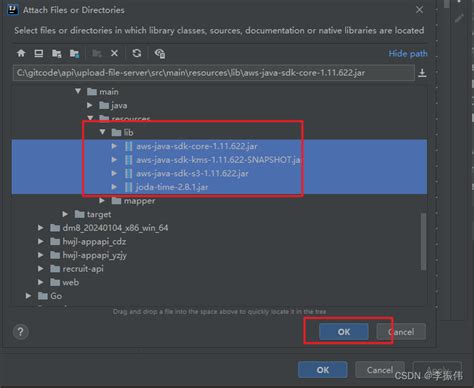Image resolution: width=474 pixels, height=388 pixels.
Task: Jump to the project directory icon
Action: 57,53
